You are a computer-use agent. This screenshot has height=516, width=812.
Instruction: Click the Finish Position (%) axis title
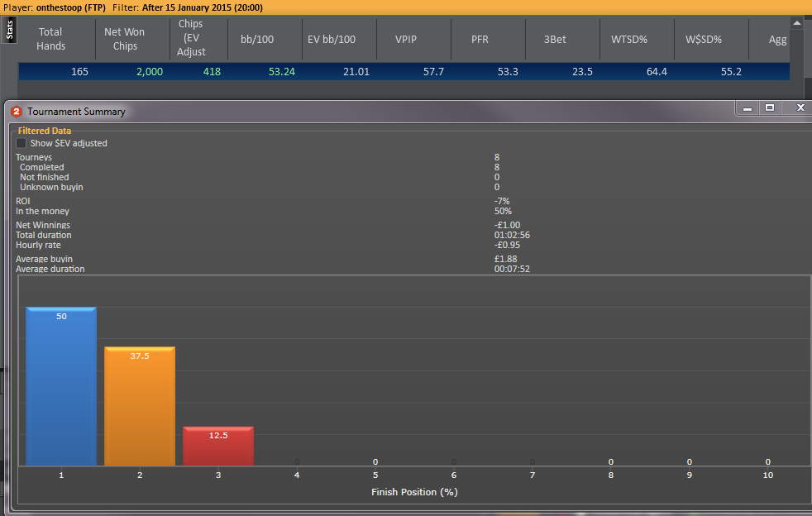(x=414, y=492)
